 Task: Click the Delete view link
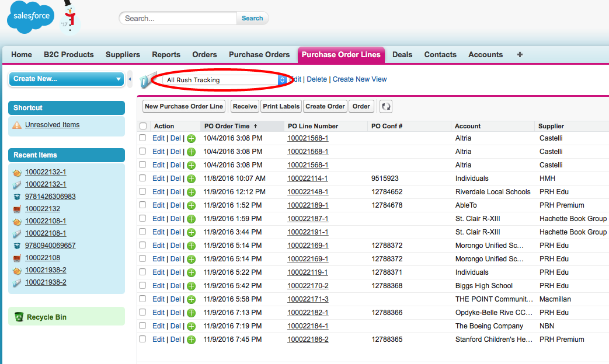pyautogui.click(x=317, y=79)
